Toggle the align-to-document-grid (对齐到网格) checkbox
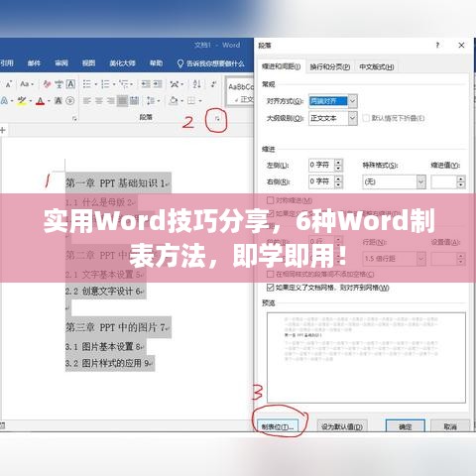Screen dimensions: 476x476 point(270,288)
